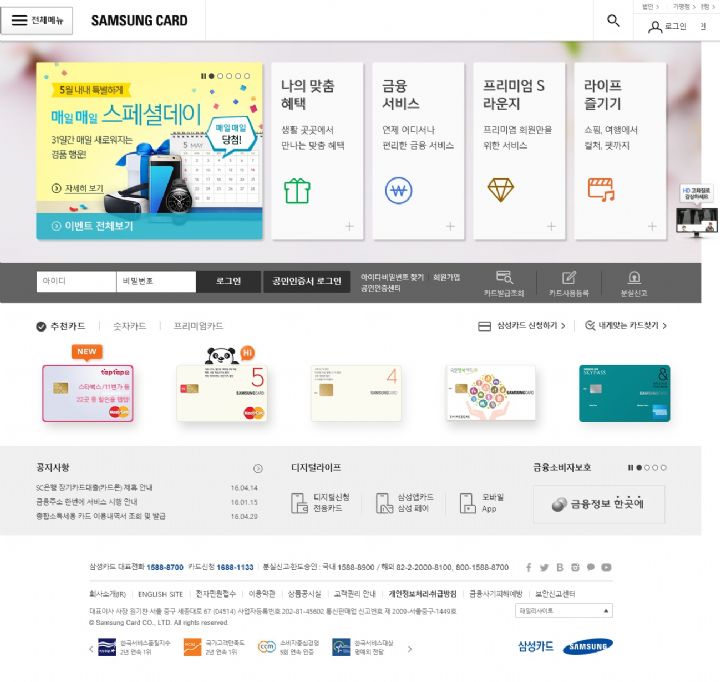Open 자세히 보기 on the event banner

78,188
